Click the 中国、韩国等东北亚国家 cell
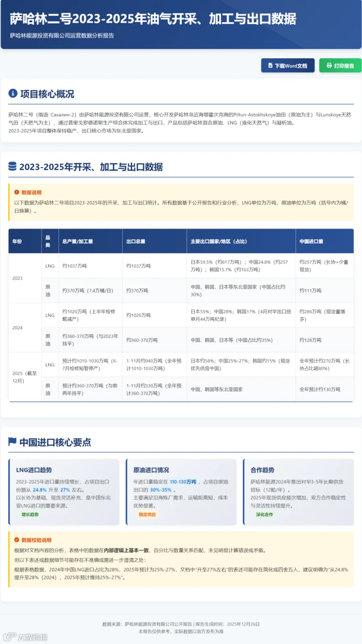The width and height of the screenshot is (362, 644). tap(241, 389)
